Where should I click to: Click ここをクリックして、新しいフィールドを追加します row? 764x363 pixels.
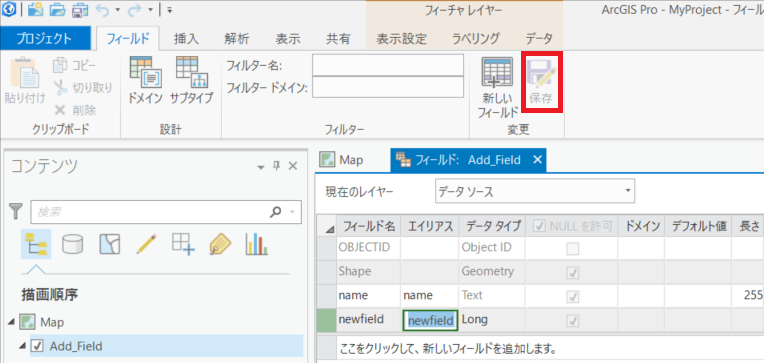[x=539, y=349]
